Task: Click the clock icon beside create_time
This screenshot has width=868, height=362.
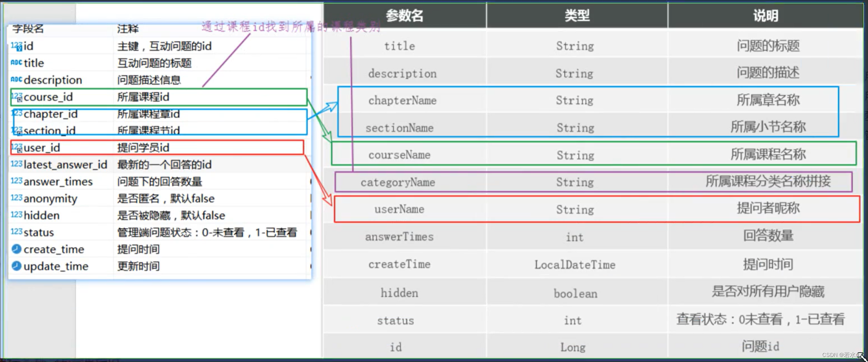Action: pos(16,249)
